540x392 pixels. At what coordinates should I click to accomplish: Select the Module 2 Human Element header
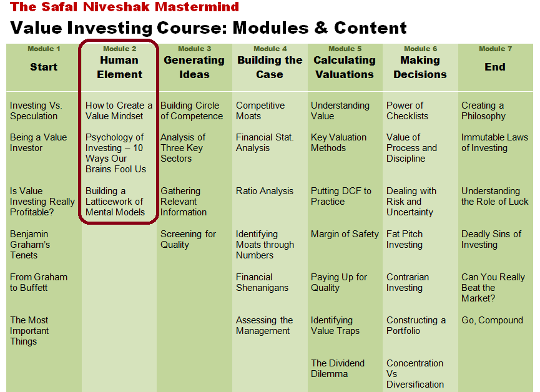point(119,63)
